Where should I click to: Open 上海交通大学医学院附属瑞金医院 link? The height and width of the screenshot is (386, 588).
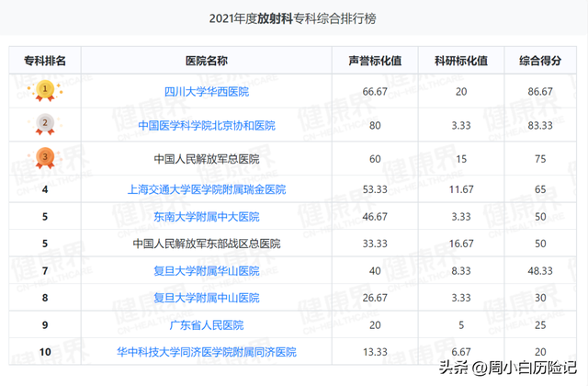207,189
